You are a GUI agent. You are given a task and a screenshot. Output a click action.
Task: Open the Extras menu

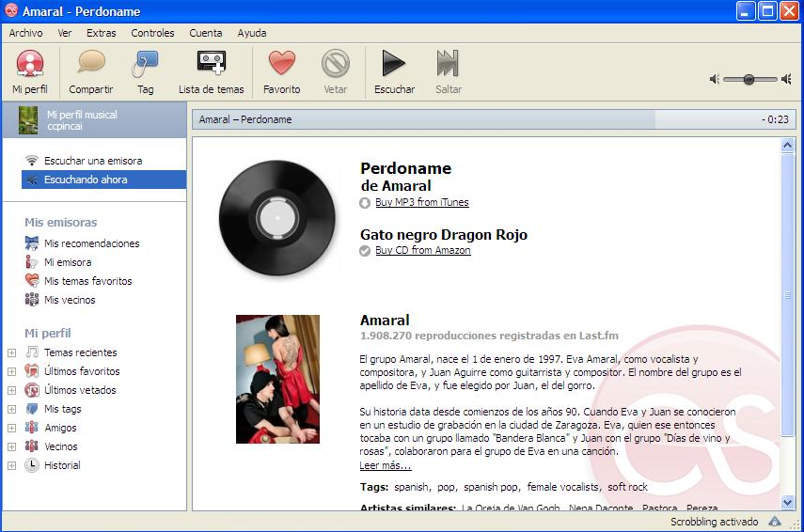101,33
